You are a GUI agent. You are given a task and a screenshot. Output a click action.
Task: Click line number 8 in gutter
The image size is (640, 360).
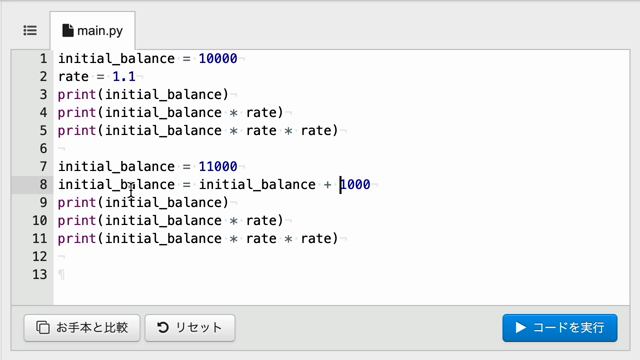43,184
